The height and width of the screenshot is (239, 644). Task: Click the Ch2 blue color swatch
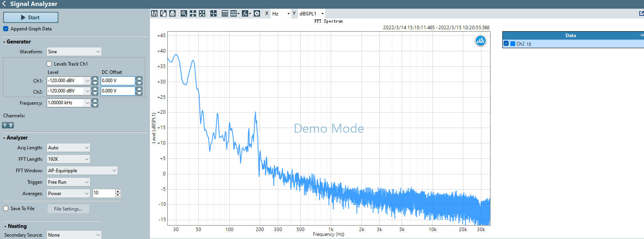[513, 44]
